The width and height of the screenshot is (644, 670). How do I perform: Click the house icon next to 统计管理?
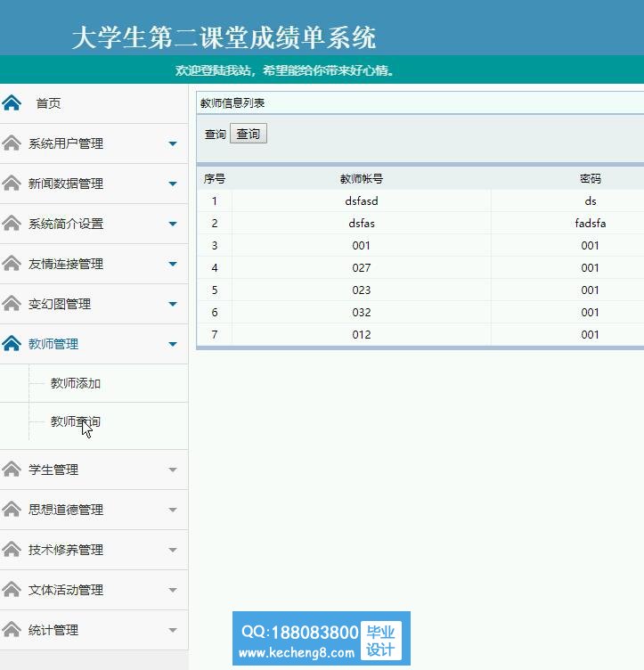pos(12,630)
